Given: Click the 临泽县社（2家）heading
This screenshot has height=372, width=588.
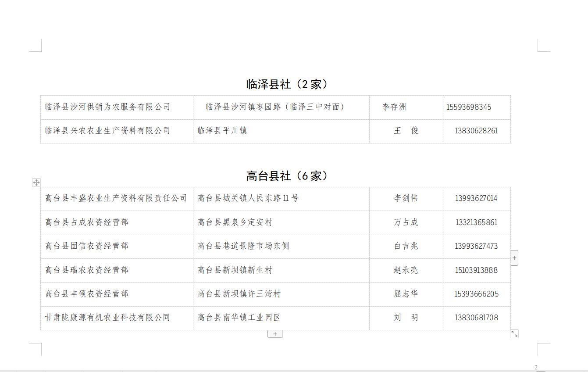Looking at the screenshot, I should point(287,84).
